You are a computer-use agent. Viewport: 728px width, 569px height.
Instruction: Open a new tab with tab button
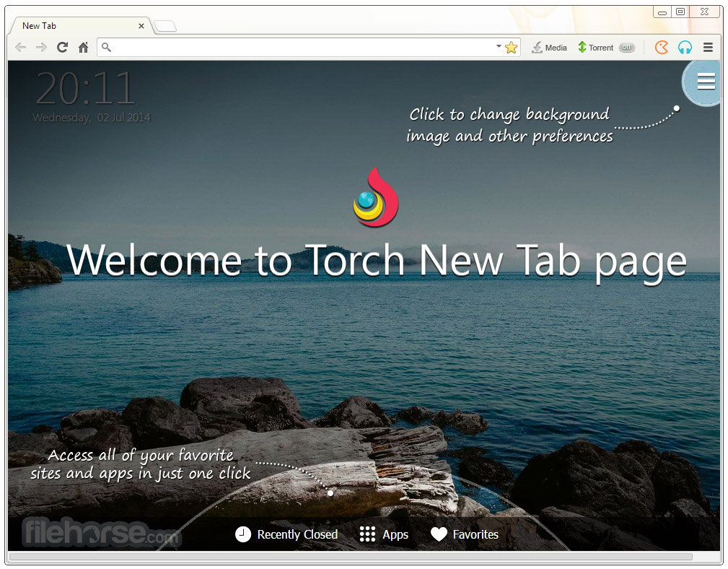tap(165, 27)
